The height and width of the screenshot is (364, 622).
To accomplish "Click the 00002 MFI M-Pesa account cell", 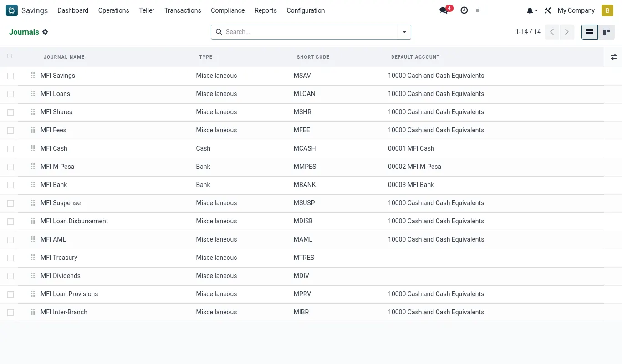I will (414, 167).
